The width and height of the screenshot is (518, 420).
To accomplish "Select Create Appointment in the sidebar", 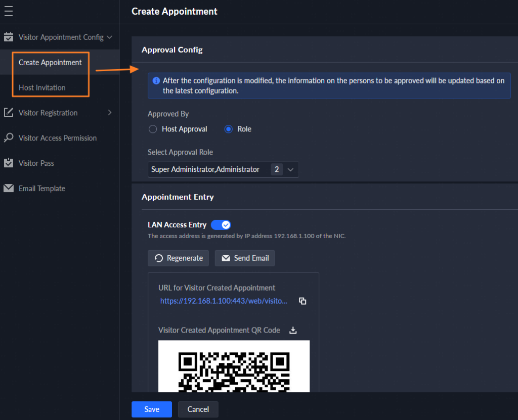I will [x=50, y=62].
